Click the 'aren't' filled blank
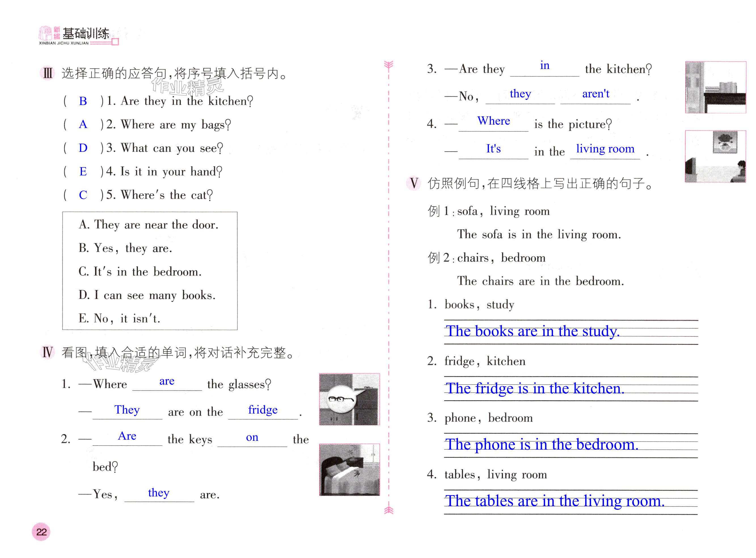Screen dimensions: 756x558 [x=596, y=94]
